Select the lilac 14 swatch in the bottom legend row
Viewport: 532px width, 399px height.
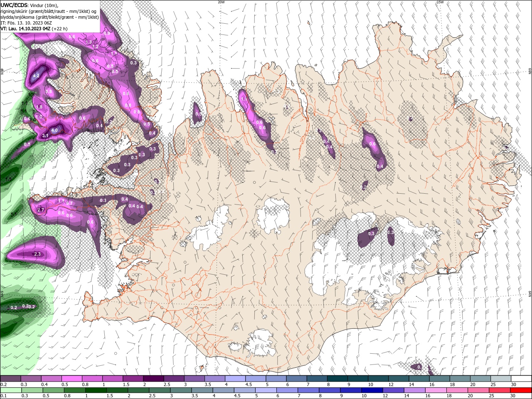click(414, 390)
